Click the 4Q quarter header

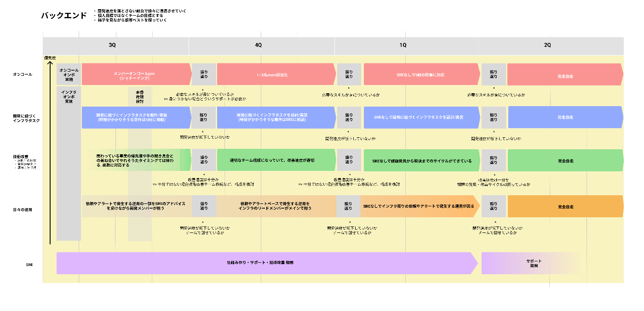click(259, 45)
